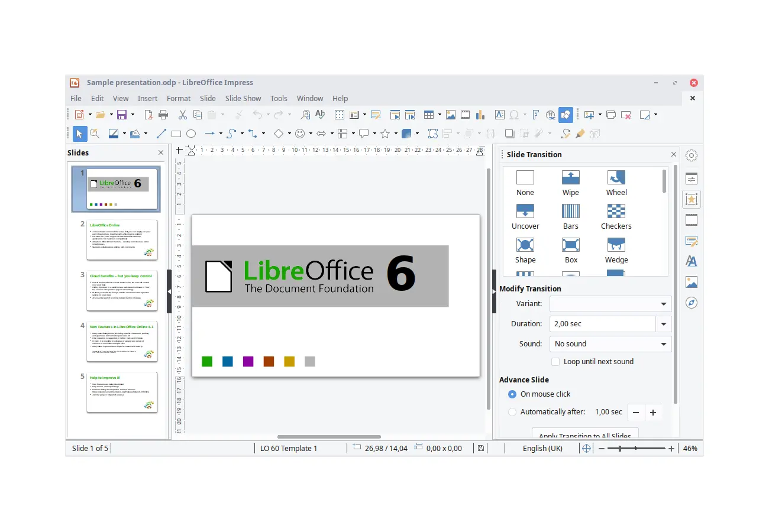Image resolution: width=769 pixels, height=532 pixels.
Task: Open the Format menu
Action: pyautogui.click(x=179, y=99)
